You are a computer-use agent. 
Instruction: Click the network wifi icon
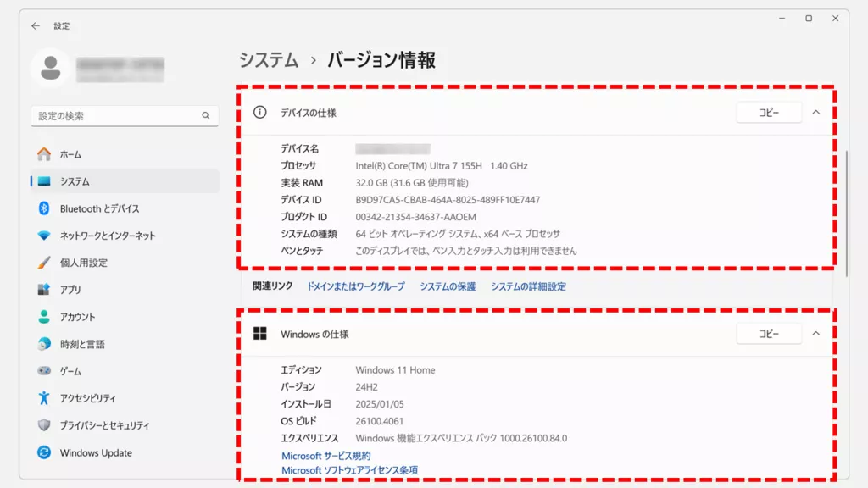tap(44, 236)
